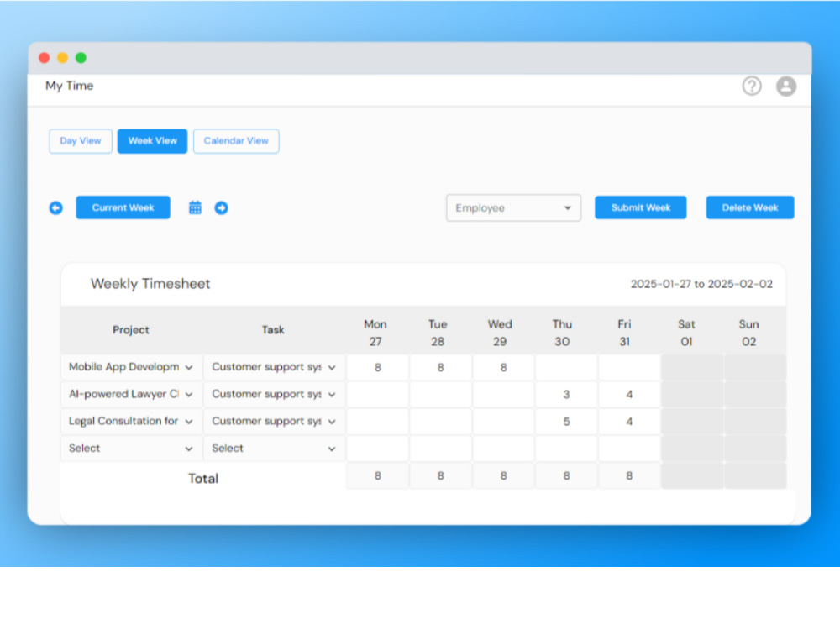Click Thursday total value 8

(x=566, y=475)
